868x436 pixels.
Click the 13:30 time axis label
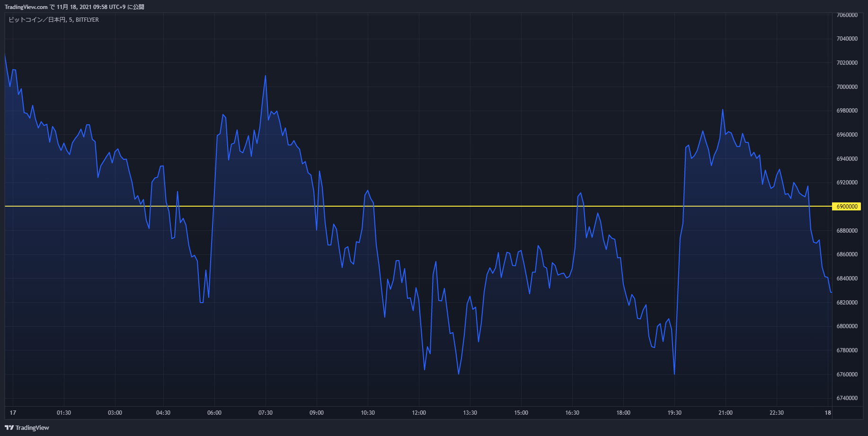[x=470, y=413]
